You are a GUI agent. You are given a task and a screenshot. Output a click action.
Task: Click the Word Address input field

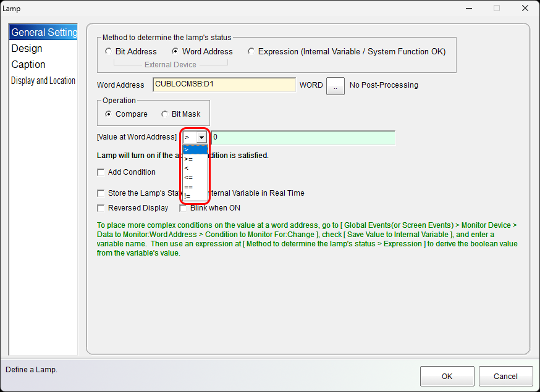(x=224, y=85)
